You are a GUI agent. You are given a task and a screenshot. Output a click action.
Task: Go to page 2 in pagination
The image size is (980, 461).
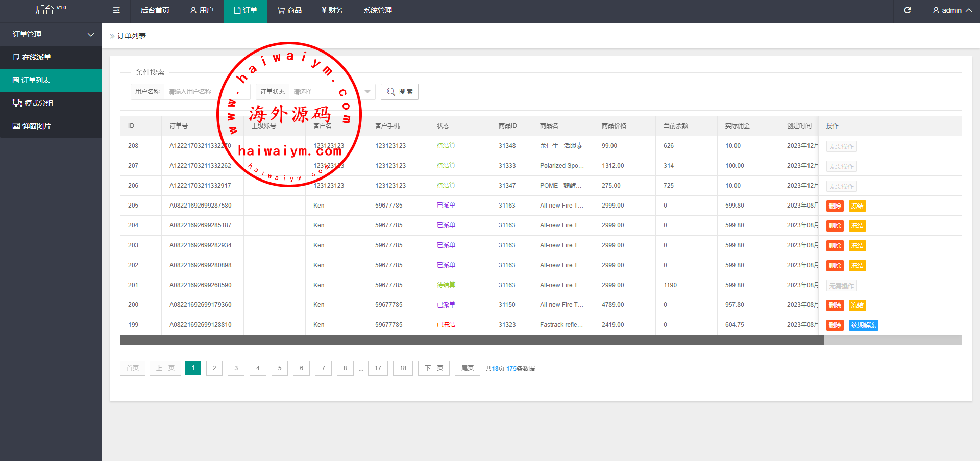214,368
